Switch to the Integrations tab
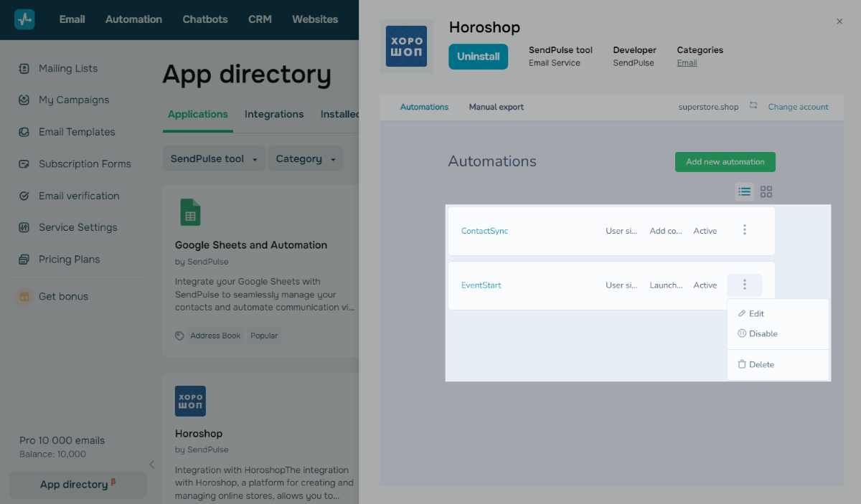 [x=274, y=115]
